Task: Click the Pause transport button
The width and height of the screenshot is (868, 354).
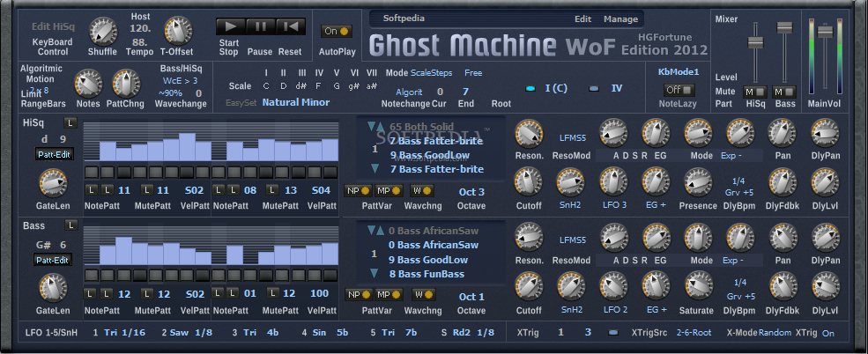Action: coord(260,26)
